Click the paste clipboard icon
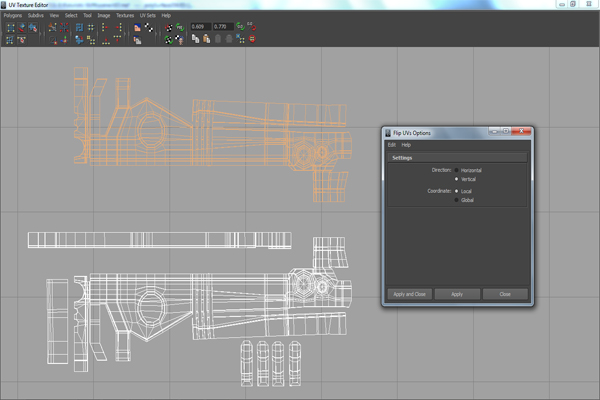600x400 pixels. (x=207, y=39)
